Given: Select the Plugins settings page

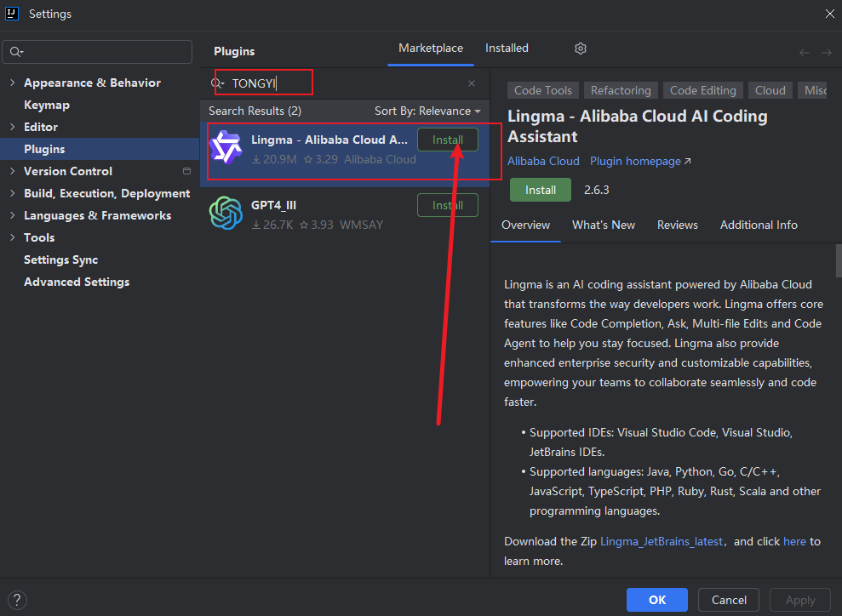Looking at the screenshot, I should [100, 149].
